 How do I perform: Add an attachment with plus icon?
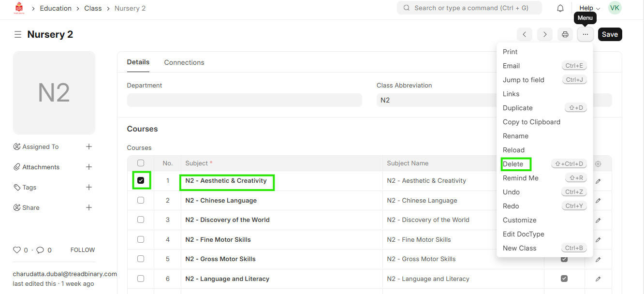pyautogui.click(x=89, y=167)
